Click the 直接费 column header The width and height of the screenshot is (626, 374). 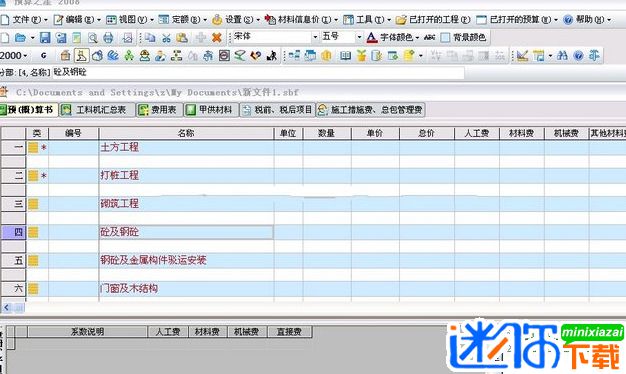click(x=289, y=332)
